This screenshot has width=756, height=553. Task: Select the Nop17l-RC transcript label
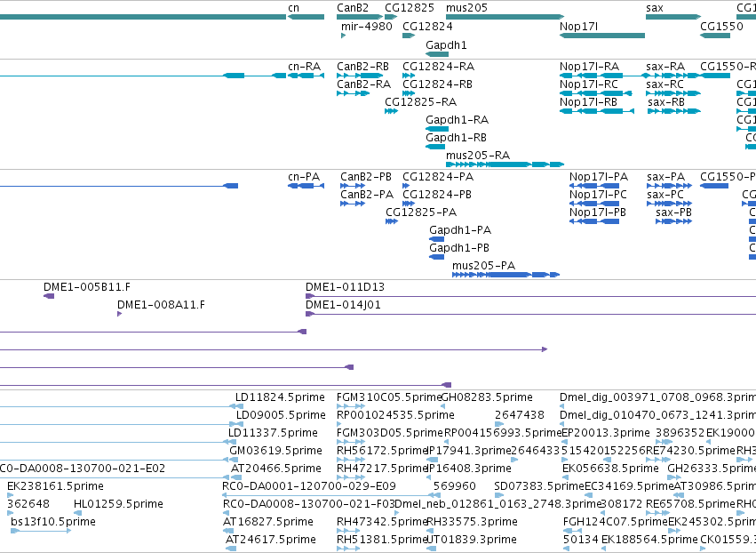(589, 84)
